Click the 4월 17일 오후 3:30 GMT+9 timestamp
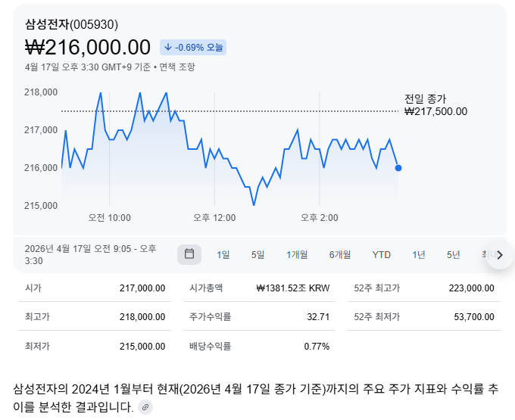The width and height of the screenshot is (515, 420). [88, 67]
